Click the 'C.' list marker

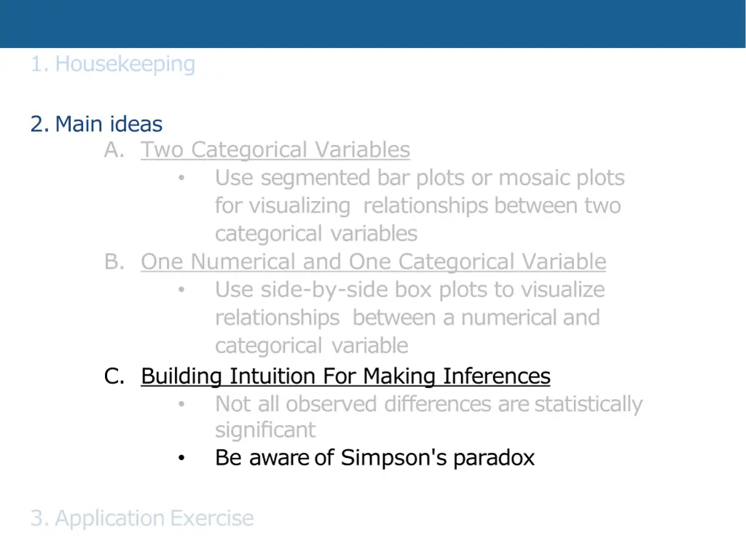114,376
